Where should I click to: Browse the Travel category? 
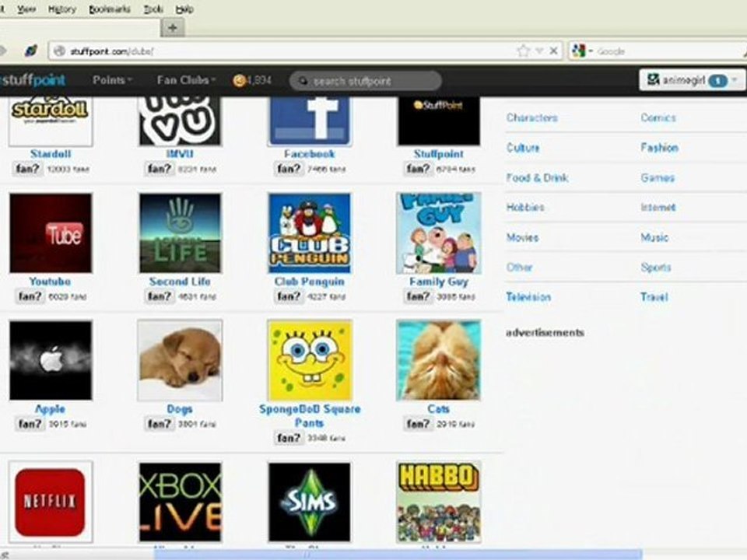(654, 297)
